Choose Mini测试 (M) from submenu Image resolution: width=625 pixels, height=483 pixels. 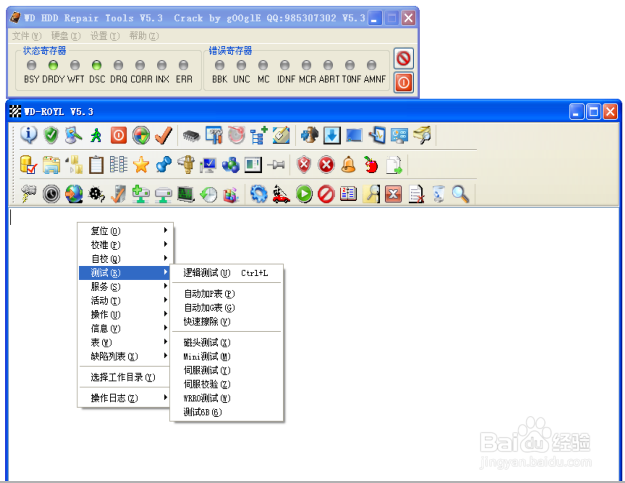(226, 356)
